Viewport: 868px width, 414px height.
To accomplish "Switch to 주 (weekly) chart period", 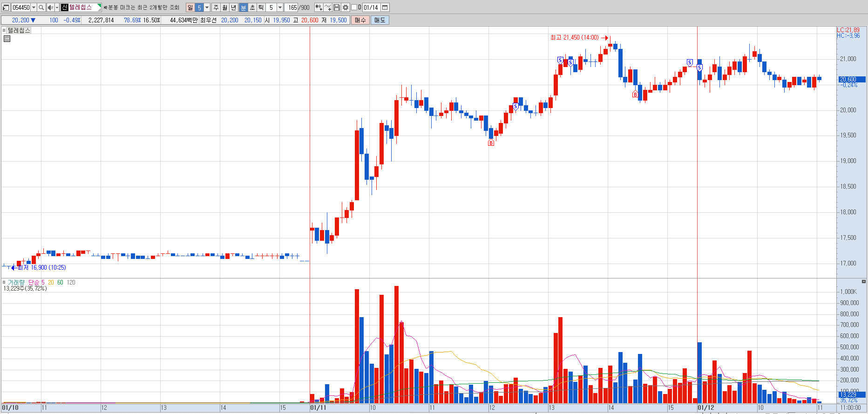I will pyautogui.click(x=216, y=7).
